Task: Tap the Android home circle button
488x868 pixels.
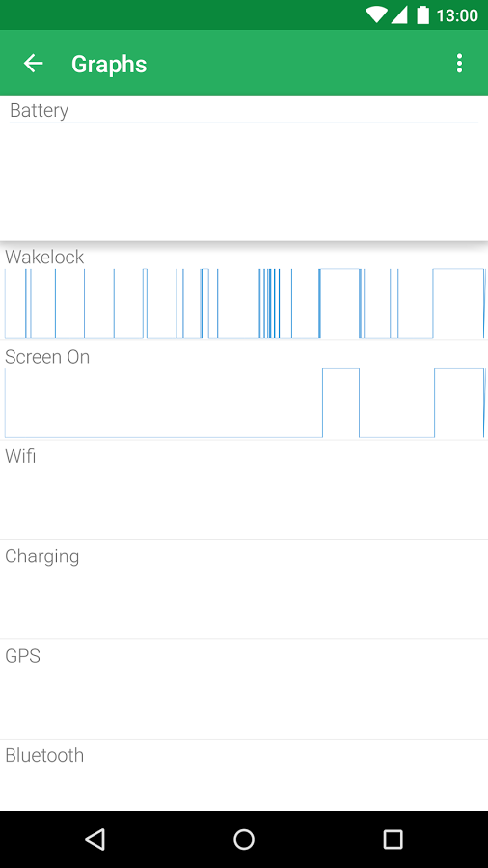Action: (244, 839)
